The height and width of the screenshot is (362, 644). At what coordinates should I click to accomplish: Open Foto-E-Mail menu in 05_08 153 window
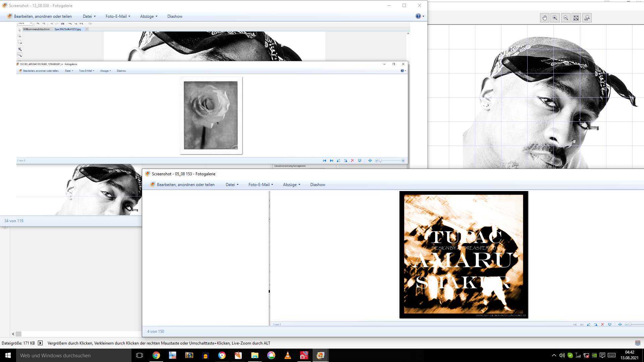click(x=261, y=185)
